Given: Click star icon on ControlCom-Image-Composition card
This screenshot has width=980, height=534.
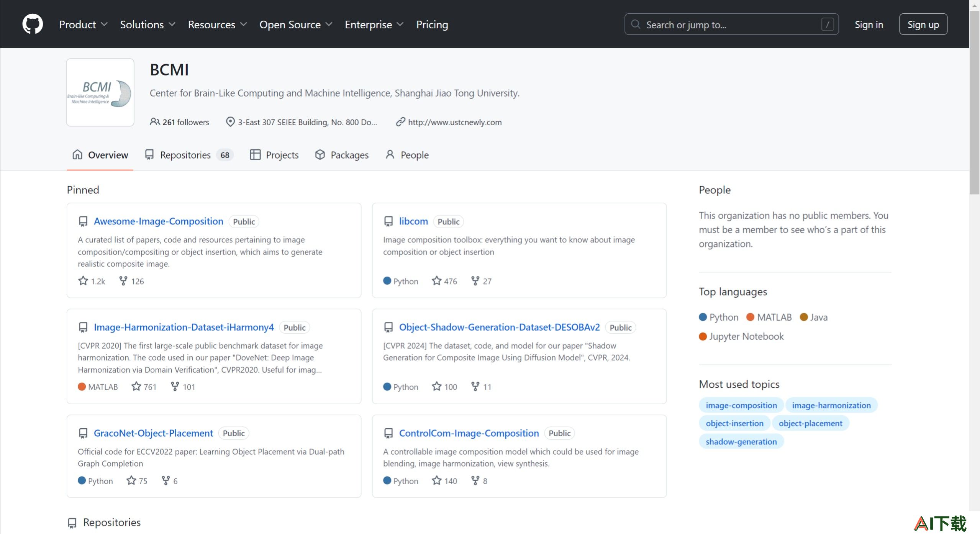Looking at the screenshot, I should click(436, 480).
